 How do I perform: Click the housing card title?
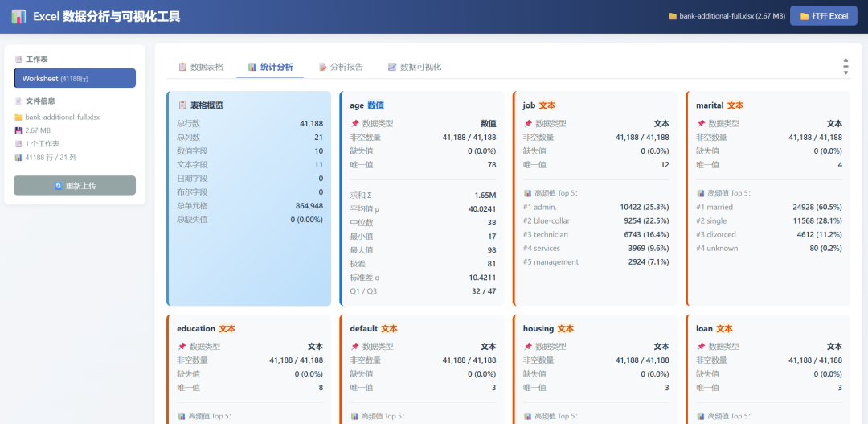coord(538,329)
